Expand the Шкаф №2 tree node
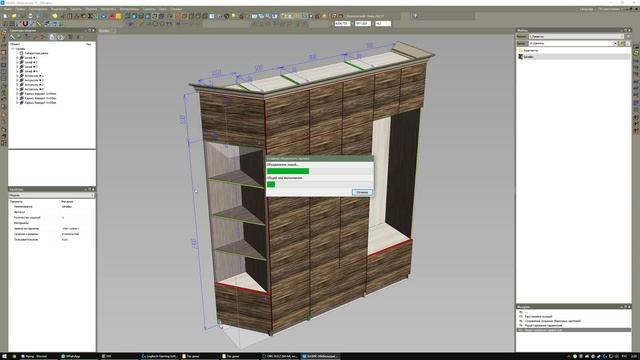The height and width of the screenshot is (360, 640). click(x=17, y=62)
